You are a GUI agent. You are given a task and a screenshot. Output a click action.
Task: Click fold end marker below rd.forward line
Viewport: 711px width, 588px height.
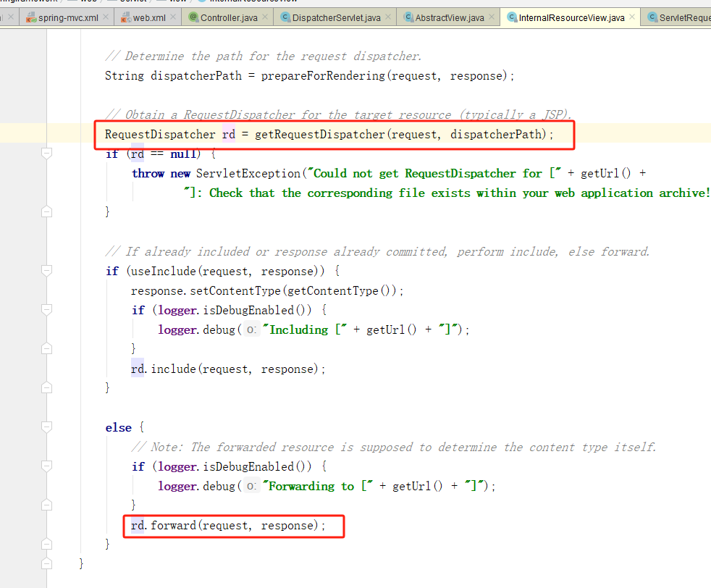click(x=46, y=544)
